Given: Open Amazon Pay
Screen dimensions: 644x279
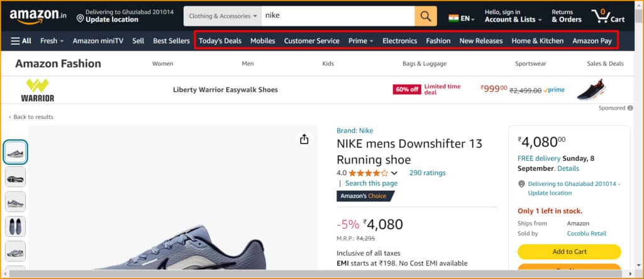Looking at the screenshot, I should pos(592,41).
